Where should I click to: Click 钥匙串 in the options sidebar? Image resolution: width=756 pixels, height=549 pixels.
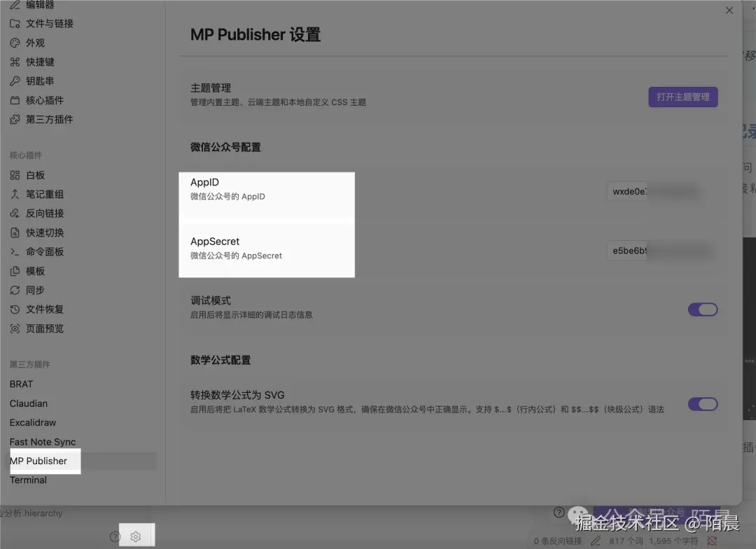[x=43, y=81]
